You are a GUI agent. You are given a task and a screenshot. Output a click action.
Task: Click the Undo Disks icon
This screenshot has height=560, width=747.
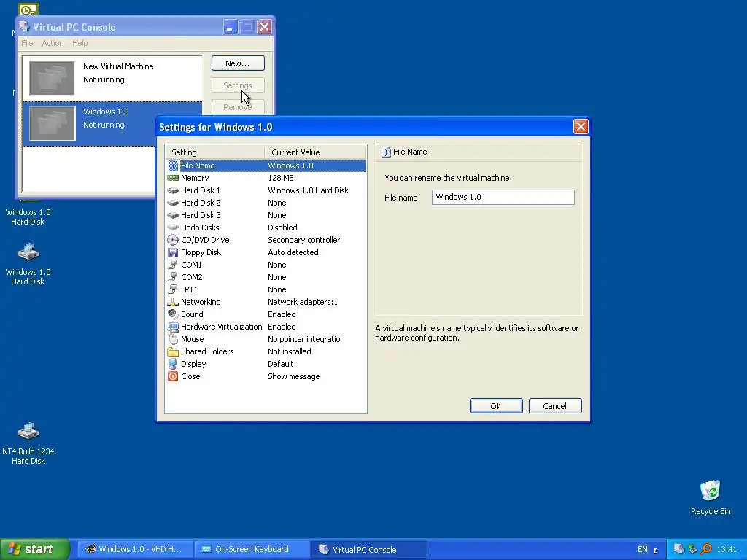[173, 227]
